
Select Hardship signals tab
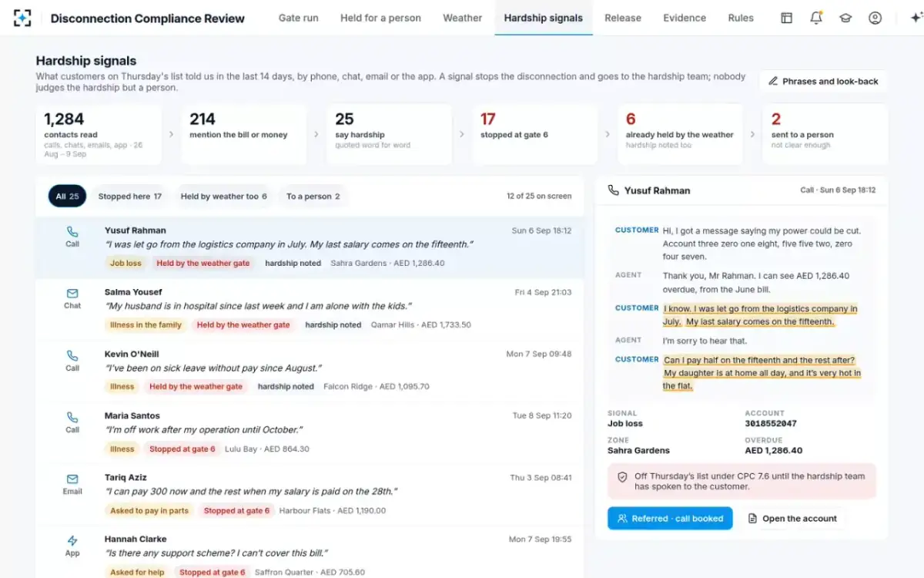(544, 18)
